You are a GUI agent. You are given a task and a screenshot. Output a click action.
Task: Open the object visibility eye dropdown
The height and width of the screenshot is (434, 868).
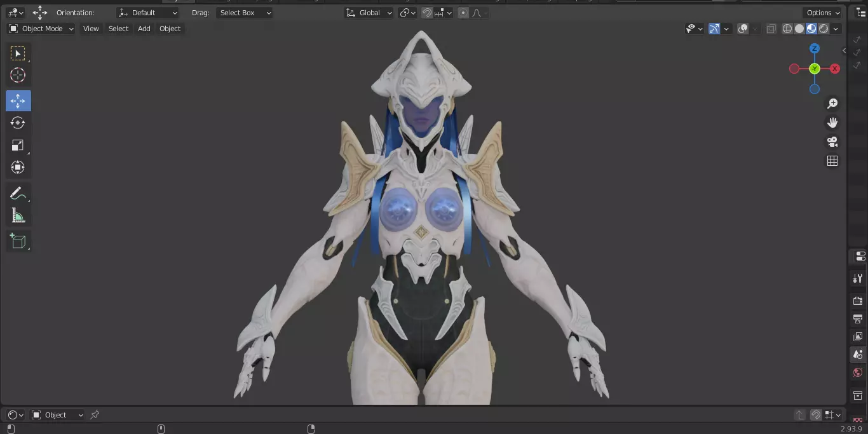[695, 29]
